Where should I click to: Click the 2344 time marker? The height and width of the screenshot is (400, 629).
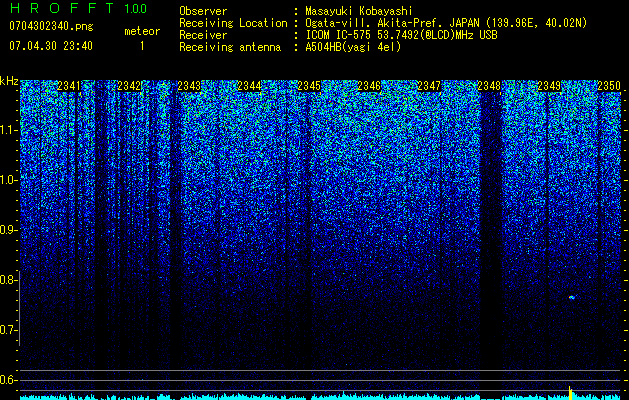249,86
